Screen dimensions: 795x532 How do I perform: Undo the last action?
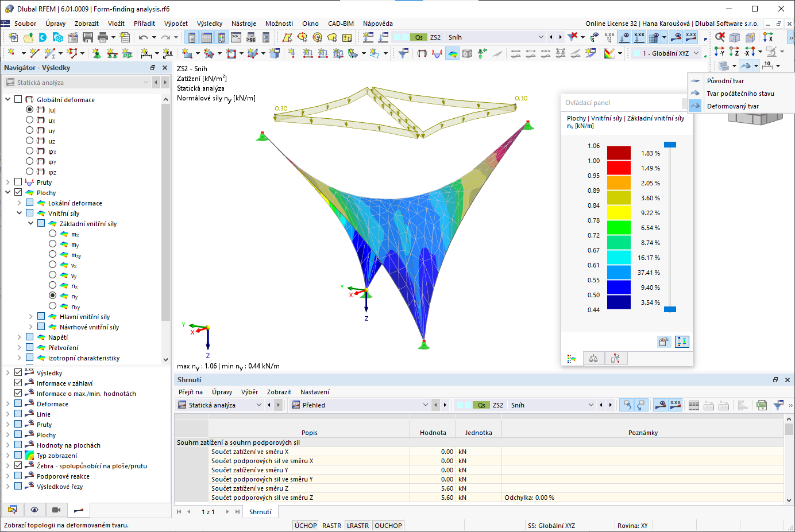click(143, 37)
